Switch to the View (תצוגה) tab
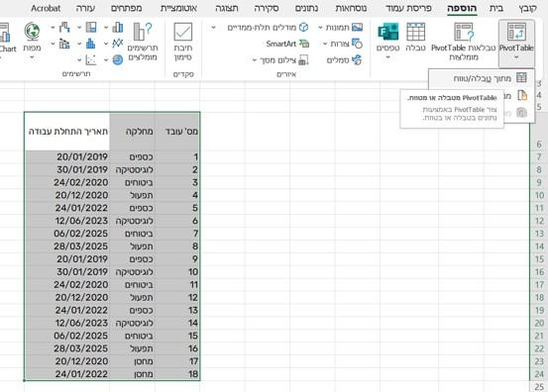548x392 pixels. (227, 8)
